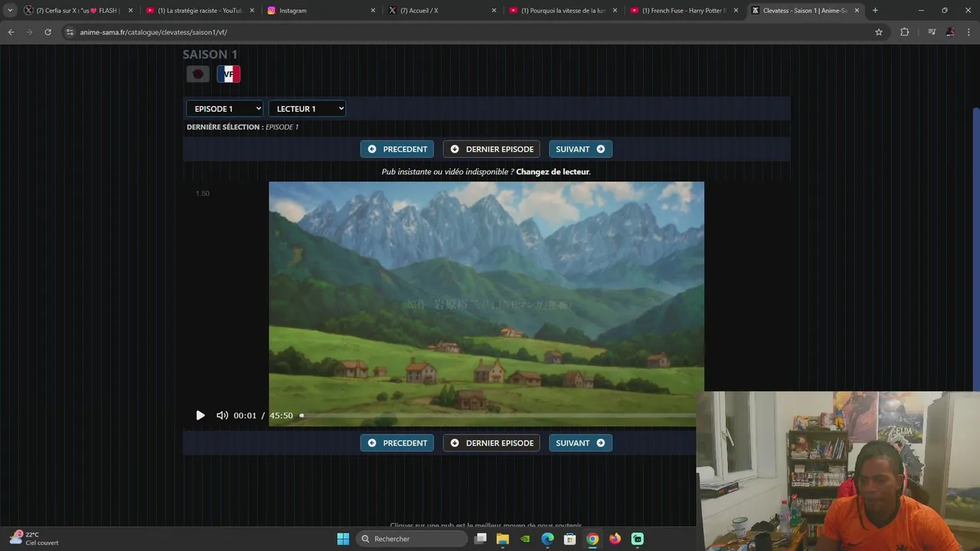Open the LECTEUR 1 dropdown

coord(307,109)
